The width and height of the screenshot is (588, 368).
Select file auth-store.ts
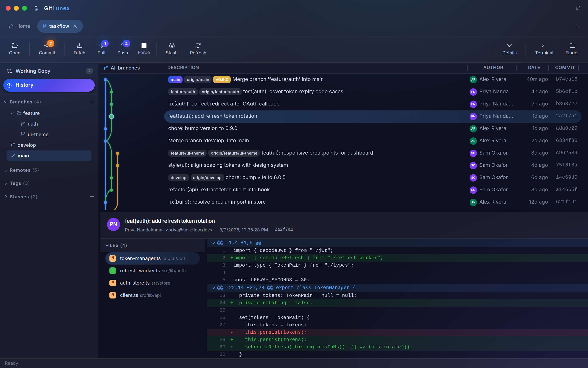pyautogui.click(x=153, y=283)
